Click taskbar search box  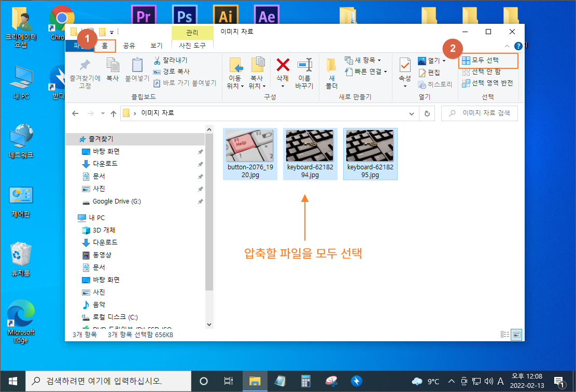tap(108, 381)
